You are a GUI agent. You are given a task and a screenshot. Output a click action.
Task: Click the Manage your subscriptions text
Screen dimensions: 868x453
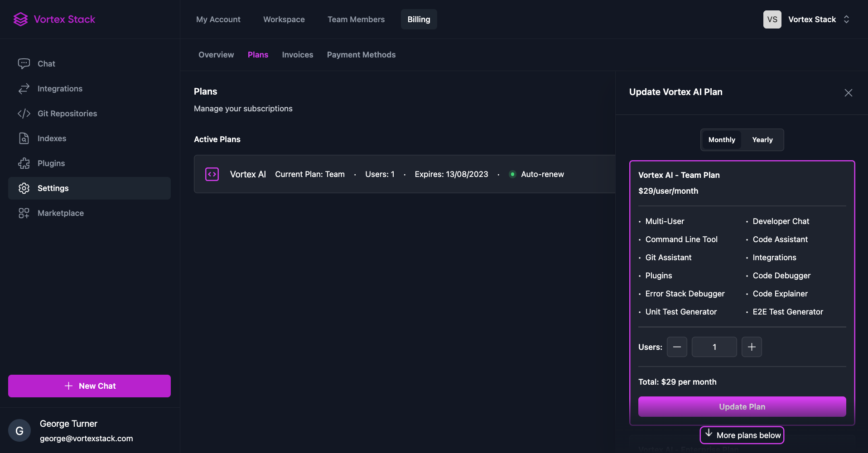(243, 109)
